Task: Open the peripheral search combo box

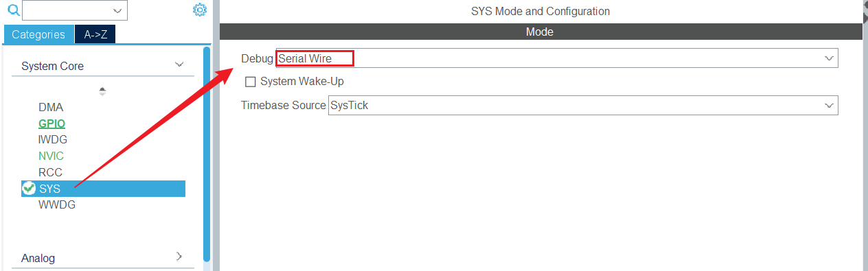Action: tap(75, 10)
